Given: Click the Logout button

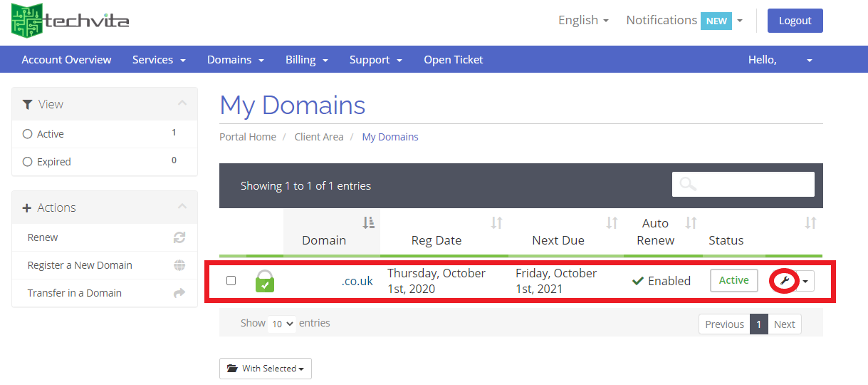Looking at the screenshot, I should click(795, 21).
